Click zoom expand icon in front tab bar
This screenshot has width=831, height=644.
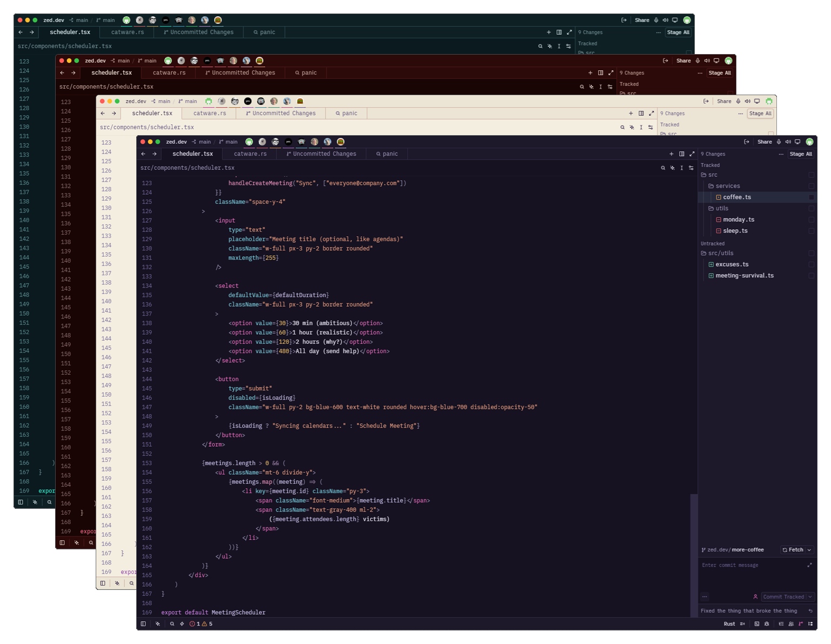pos(692,154)
